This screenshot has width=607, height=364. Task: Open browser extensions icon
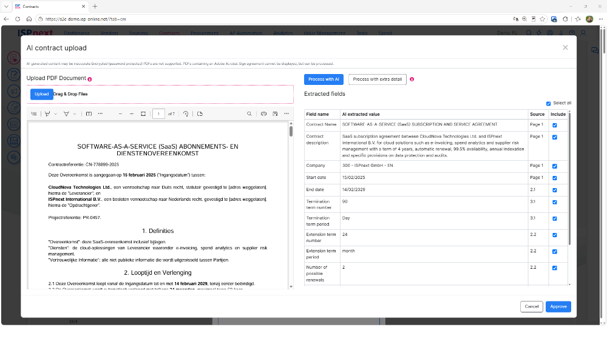pyautogui.click(x=565, y=19)
